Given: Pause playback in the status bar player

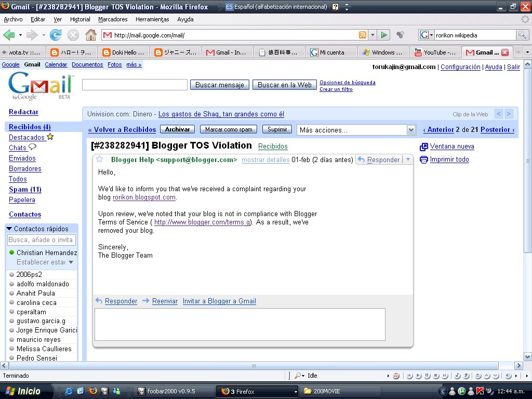Looking at the screenshot, I should 427,376.
